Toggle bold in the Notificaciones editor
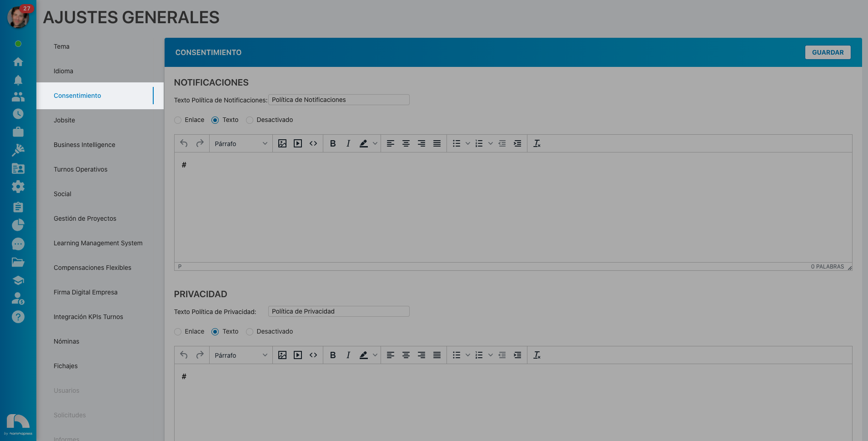This screenshot has height=441, width=868. pos(333,143)
